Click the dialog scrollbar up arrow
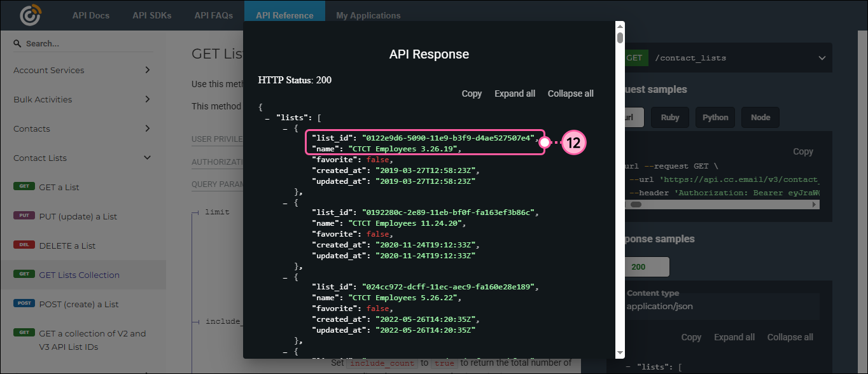 click(620, 26)
